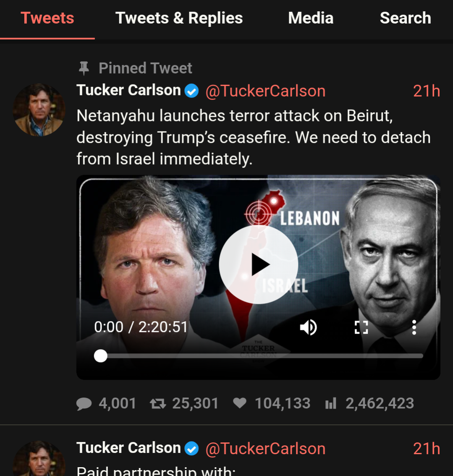Open the pinned tweet's 21h timestamp
453x476 pixels.
[x=427, y=91]
